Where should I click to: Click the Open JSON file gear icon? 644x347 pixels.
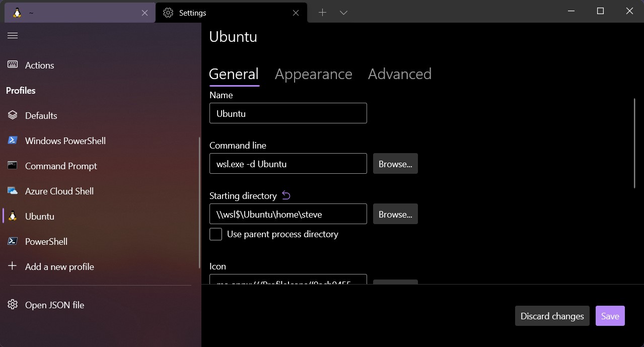click(x=13, y=305)
